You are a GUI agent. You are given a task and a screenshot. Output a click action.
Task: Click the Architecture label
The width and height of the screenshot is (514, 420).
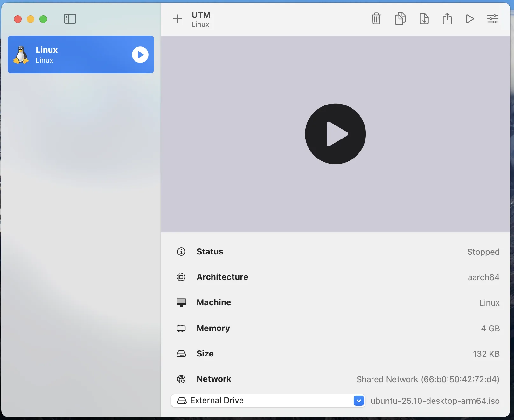click(222, 277)
